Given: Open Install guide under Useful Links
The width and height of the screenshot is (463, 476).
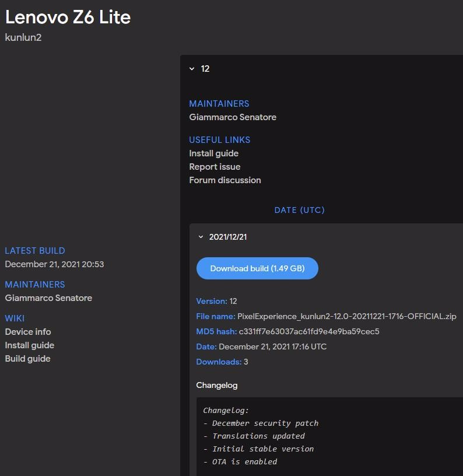Looking at the screenshot, I should [x=213, y=153].
